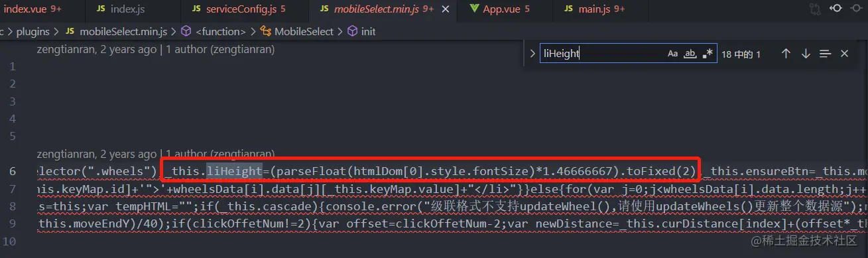
Task: Open the compare changes icon
Action: tap(815, 9)
